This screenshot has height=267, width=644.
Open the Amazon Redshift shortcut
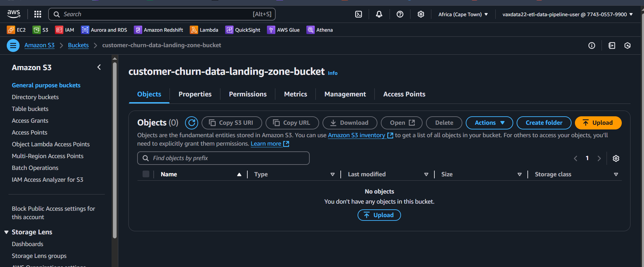(158, 30)
